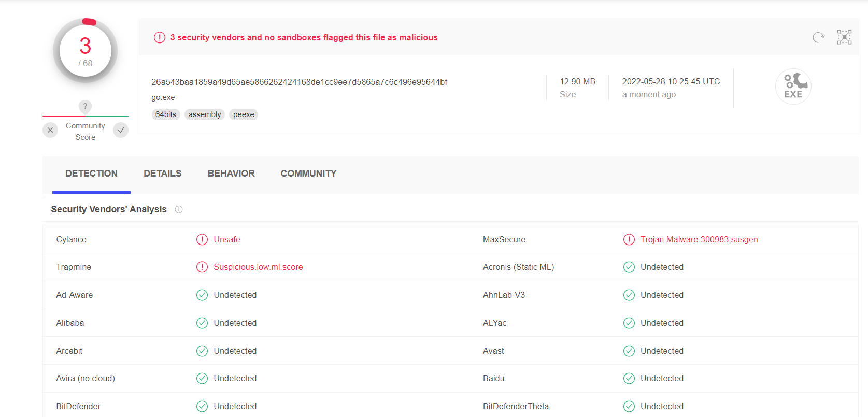Click the reanalyze file refresh icon
The height and width of the screenshot is (417, 868).
pos(818,37)
